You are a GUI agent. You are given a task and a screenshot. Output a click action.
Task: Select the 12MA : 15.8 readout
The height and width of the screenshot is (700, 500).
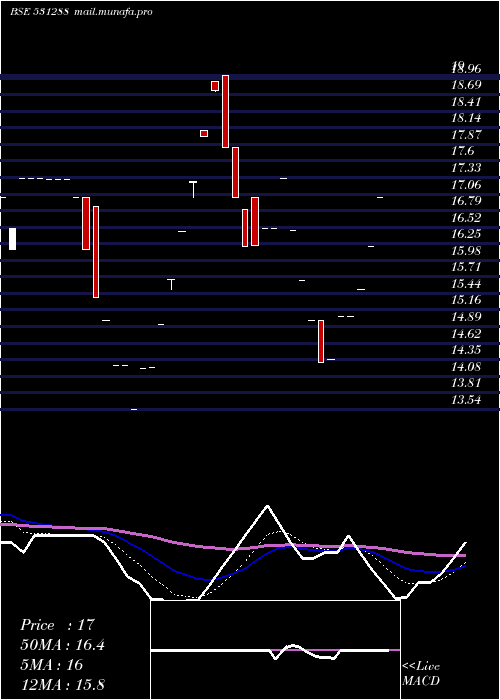click(x=62, y=684)
